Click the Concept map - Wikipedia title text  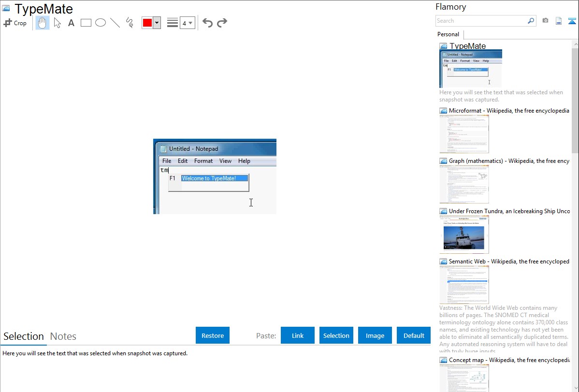pos(509,360)
